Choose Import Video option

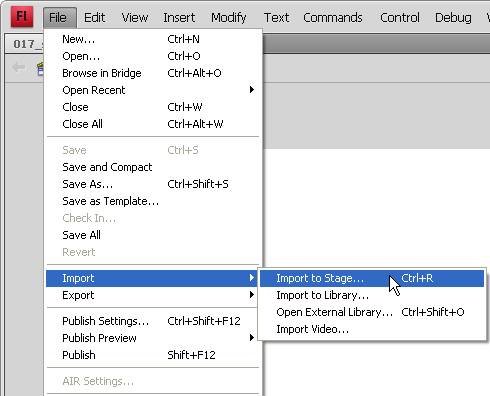pos(372,329)
